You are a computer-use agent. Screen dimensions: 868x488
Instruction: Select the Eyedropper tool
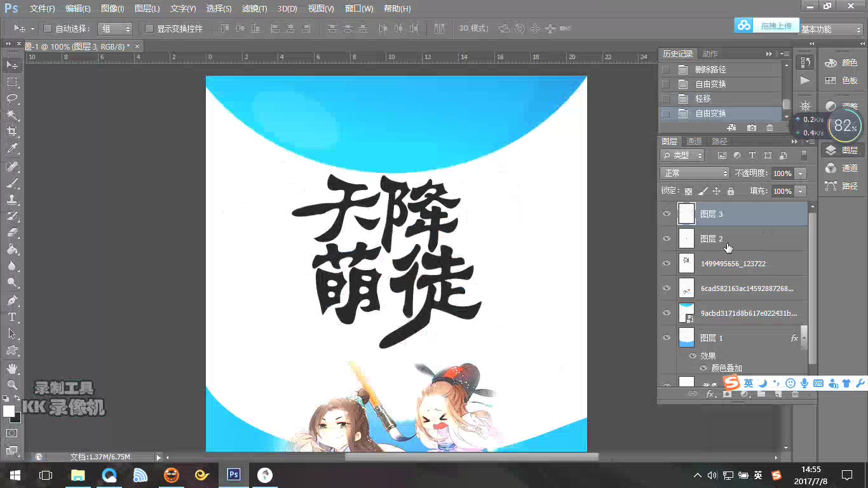[x=12, y=149]
